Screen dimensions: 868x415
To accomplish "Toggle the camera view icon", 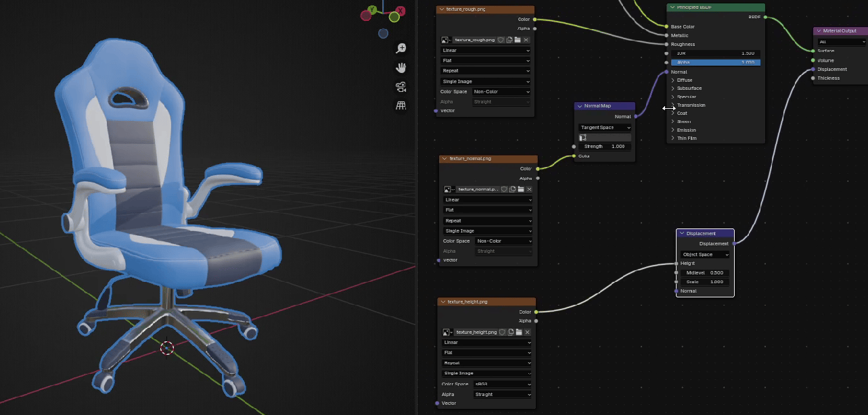I will 401,87.
